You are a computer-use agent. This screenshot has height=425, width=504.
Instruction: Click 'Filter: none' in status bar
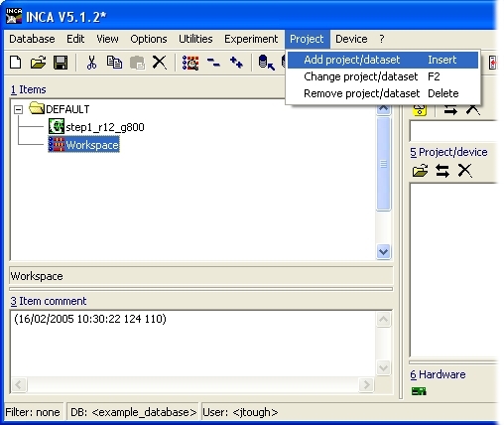[x=33, y=412]
